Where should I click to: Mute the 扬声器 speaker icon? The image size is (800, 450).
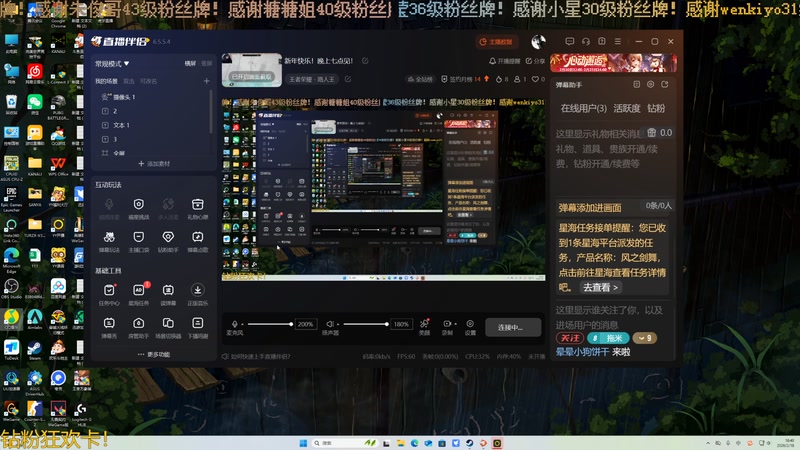(x=330, y=324)
